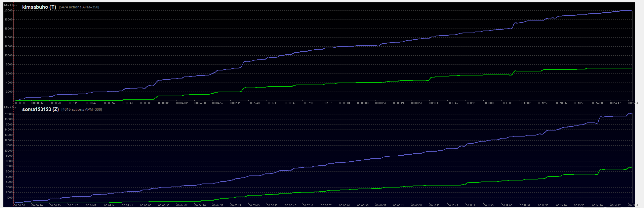Click the "00:07:37" time label under soma123123's chart
Viewport: 644px width, 208px height.
(x=326, y=205)
